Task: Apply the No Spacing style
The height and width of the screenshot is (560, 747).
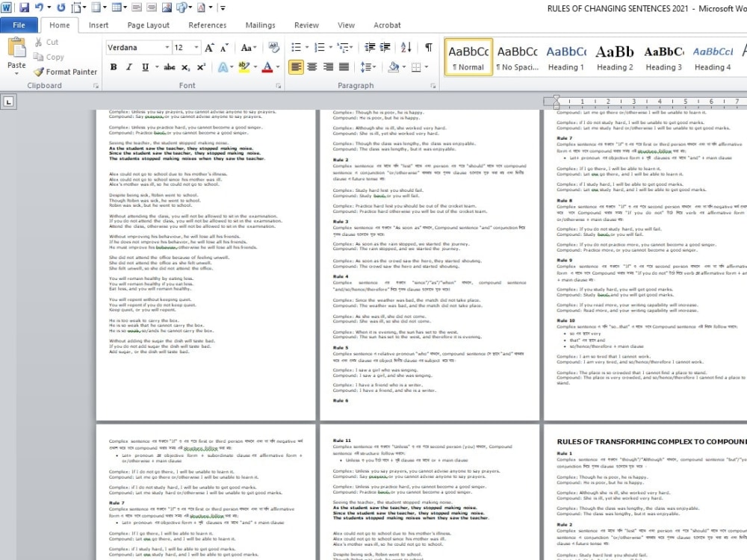Action: (x=518, y=57)
